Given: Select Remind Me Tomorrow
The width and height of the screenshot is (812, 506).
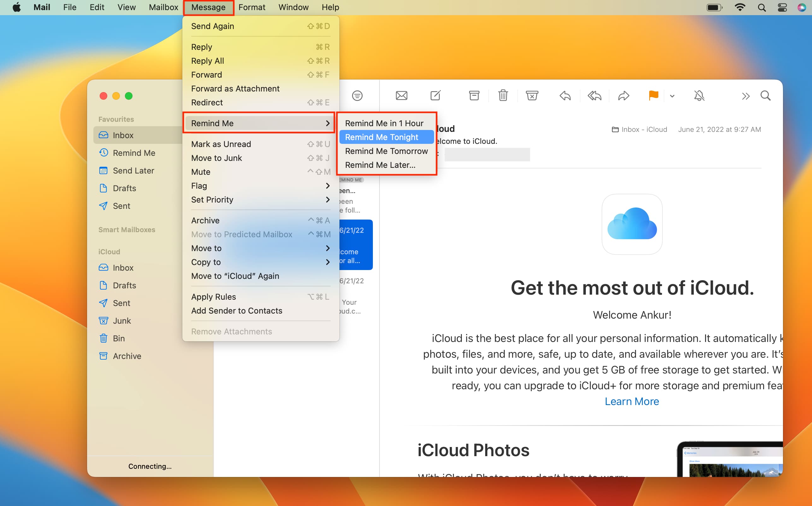Looking at the screenshot, I should click(x=386, y=151).
